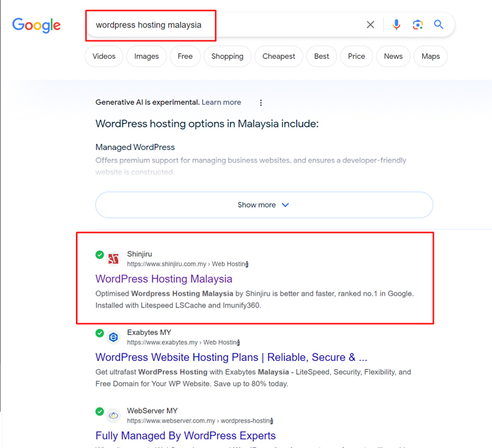Click green checkmark beside WebServer MY

click(x=100, y=411)
